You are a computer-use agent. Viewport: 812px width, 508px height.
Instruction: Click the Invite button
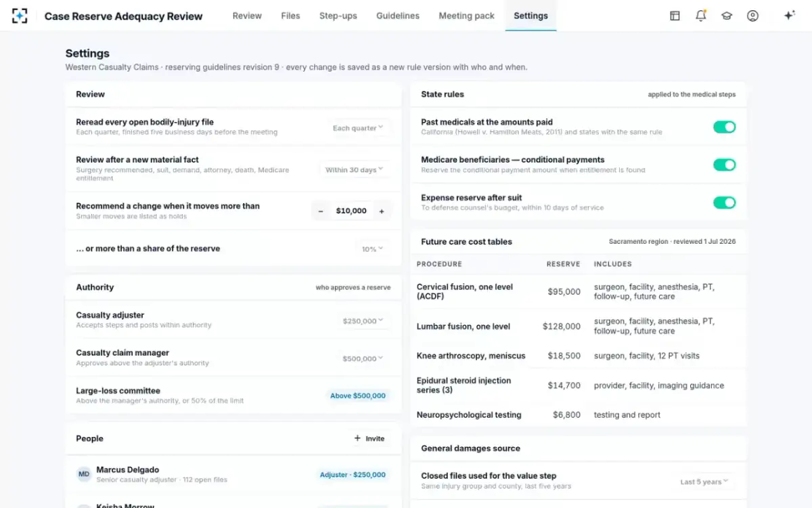pyautogui.click(x=369, y=438)
